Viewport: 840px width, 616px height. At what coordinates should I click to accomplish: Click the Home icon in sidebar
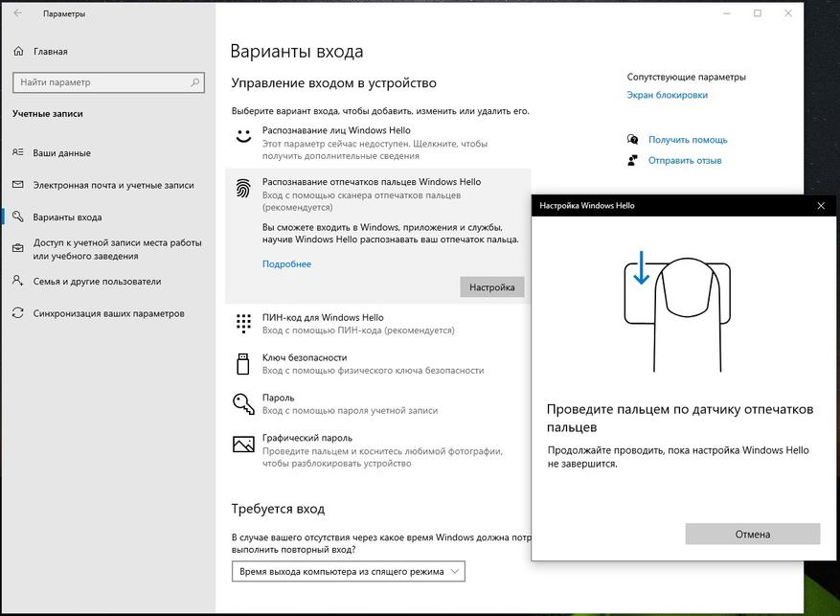coord(19,52)
